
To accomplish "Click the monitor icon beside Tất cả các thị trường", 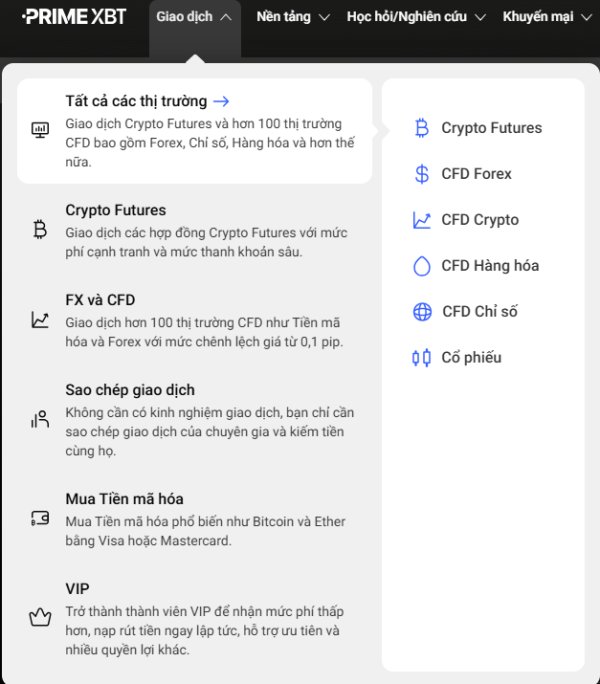I will coord(40,130).
